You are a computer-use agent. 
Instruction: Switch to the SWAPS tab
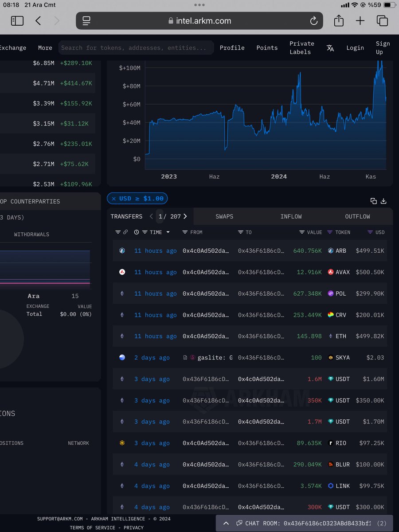(224, 216)
